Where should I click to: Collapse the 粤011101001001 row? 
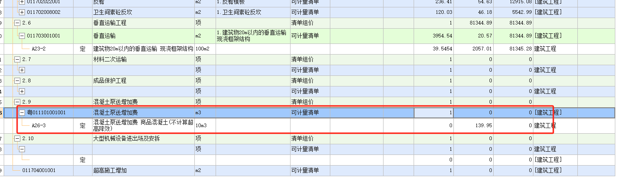point(22,112)
